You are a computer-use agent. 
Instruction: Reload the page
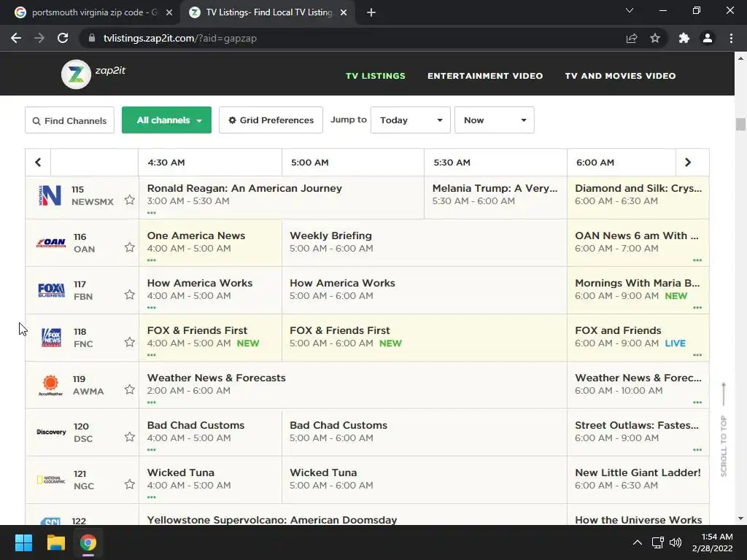pos(63,38)
